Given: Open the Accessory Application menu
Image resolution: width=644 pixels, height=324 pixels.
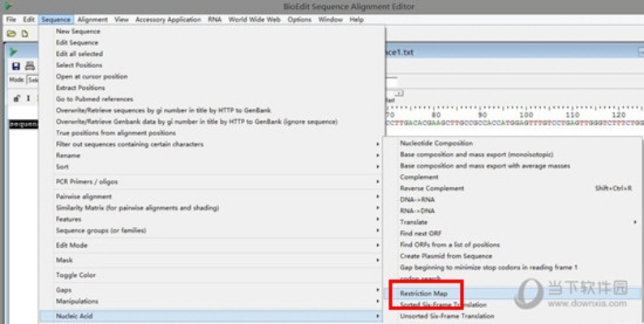Looking at the screenshot, I should pyautogui.click(x=168, y=19).
